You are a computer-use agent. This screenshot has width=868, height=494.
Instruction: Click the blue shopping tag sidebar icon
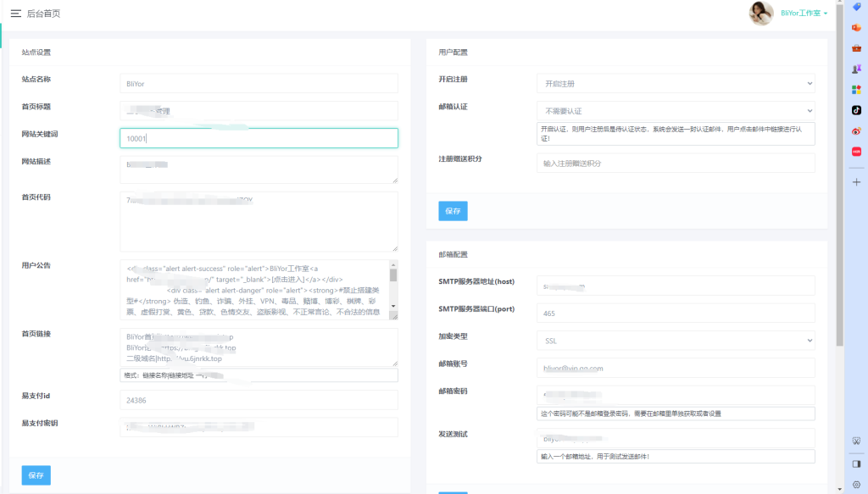pyautogui.click(x=856, y=7)
